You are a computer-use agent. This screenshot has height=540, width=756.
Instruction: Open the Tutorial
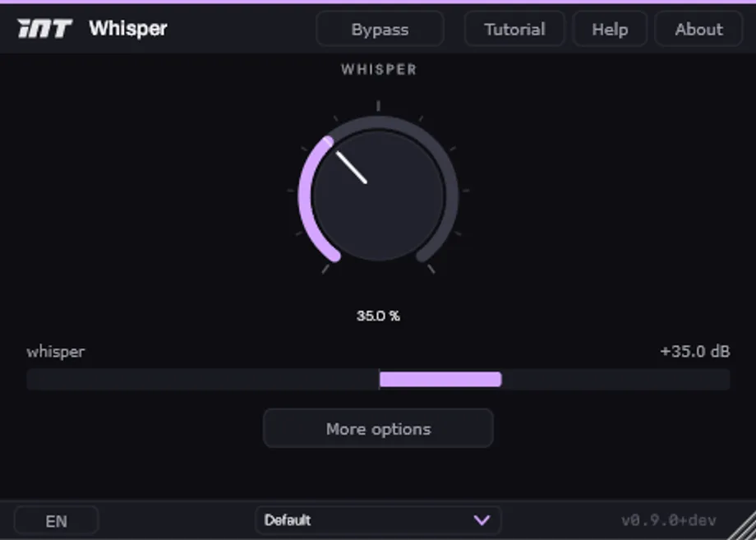[x=514, y=30]
